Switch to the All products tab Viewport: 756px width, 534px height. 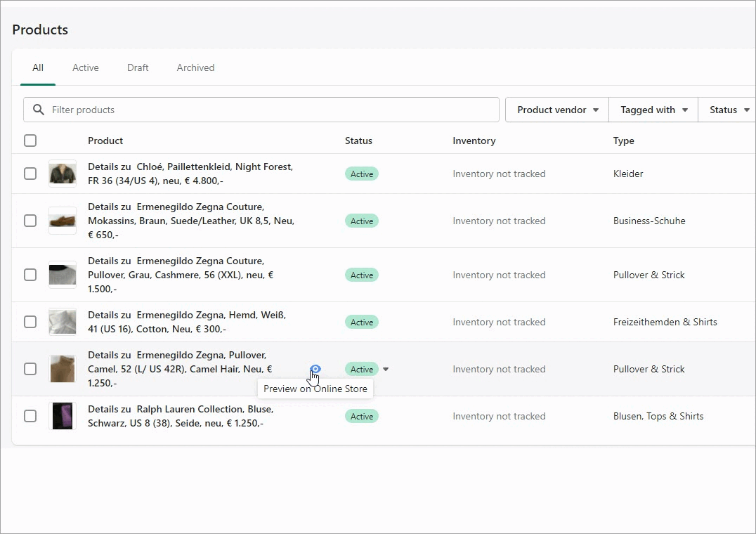[x=38, y=68]
